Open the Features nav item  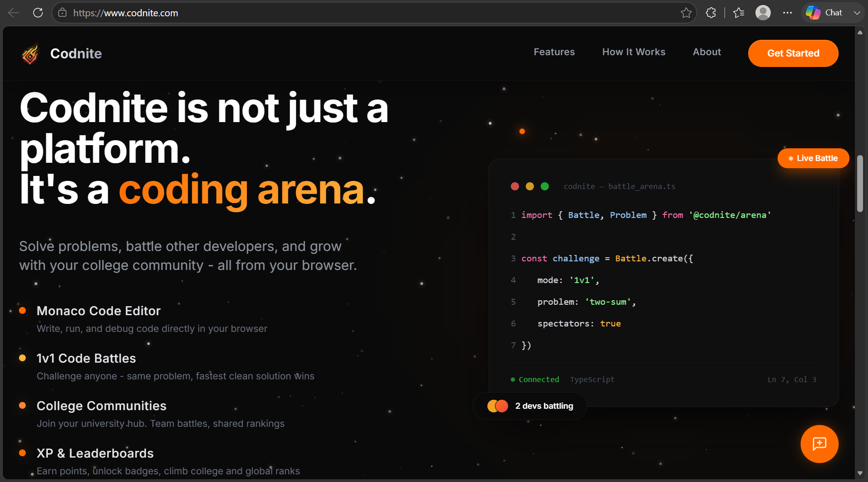click(x=554, y=52)
